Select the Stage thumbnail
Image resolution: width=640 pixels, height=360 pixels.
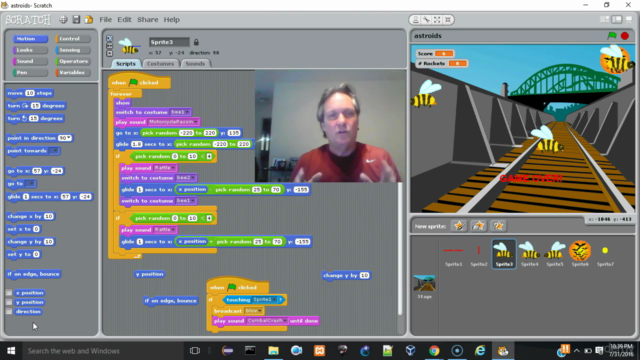point(424,287)
